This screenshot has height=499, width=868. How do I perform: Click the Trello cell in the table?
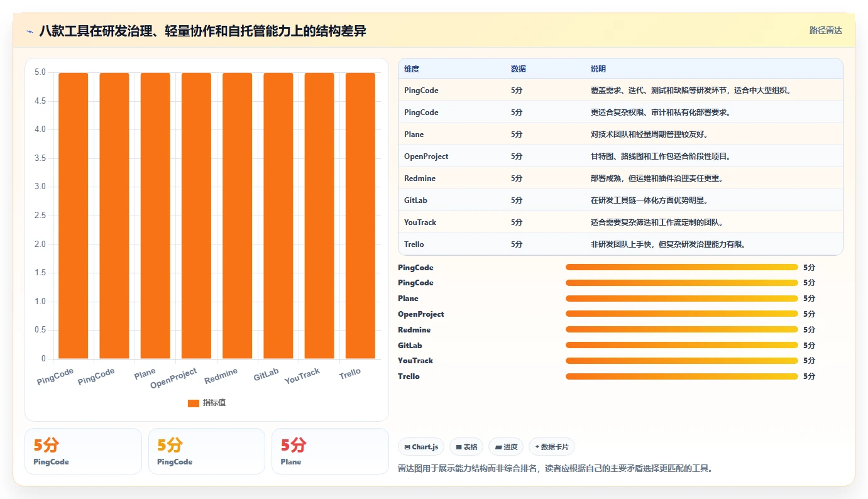(414, 244)
